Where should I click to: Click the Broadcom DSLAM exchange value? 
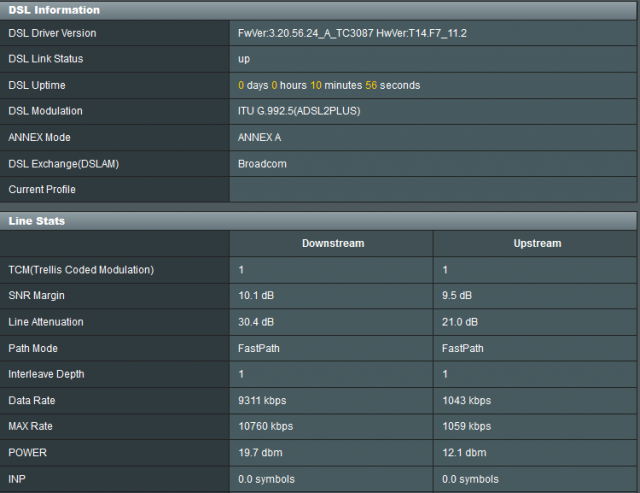pos(262,163)
